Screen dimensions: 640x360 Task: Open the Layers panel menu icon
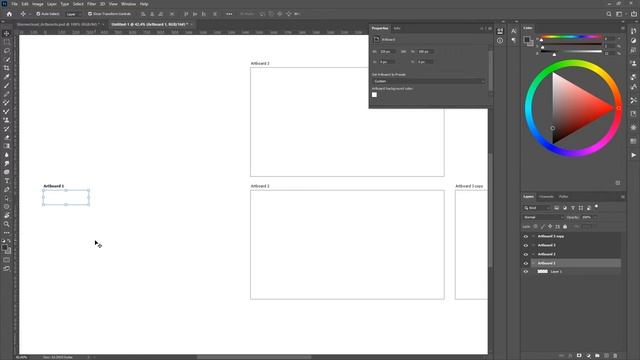pos(622,197)
